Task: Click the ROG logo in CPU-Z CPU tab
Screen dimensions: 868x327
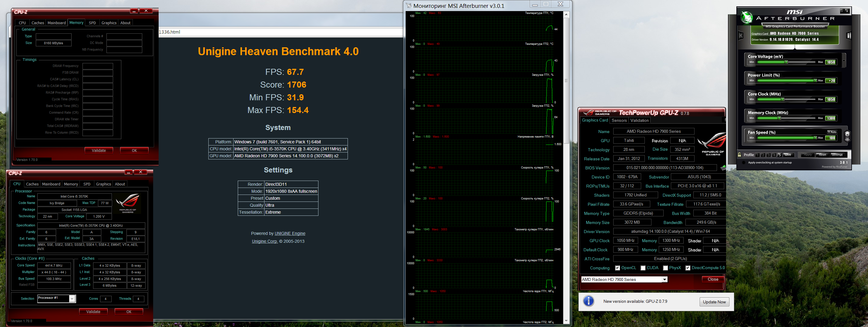Action: (128, 203)
